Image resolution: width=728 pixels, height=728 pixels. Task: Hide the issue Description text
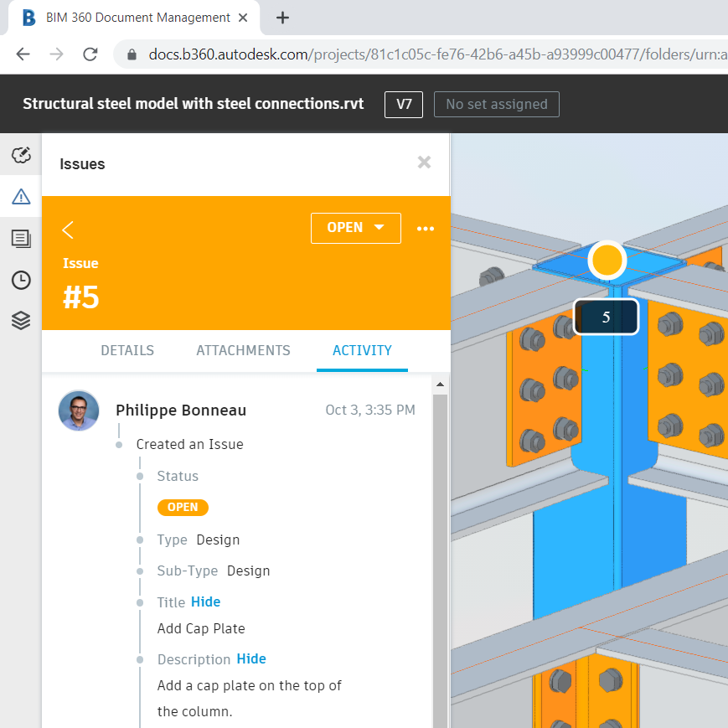pos(251,658)
